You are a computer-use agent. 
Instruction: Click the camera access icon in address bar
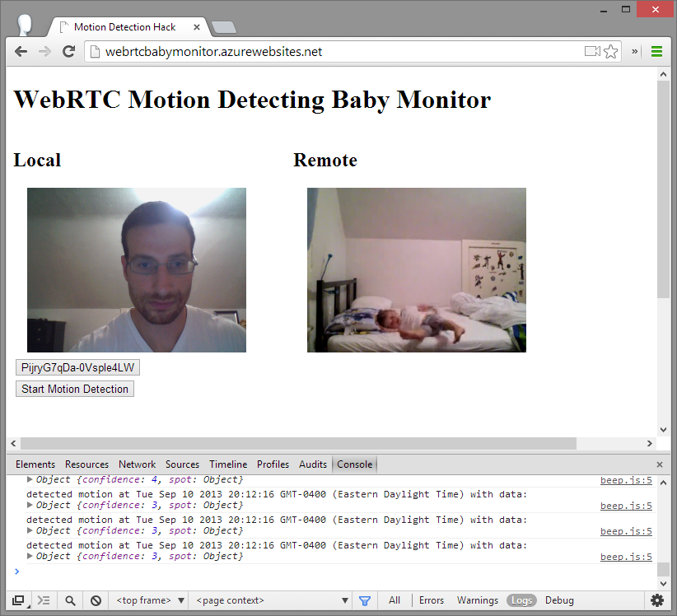tap(591, 51)
